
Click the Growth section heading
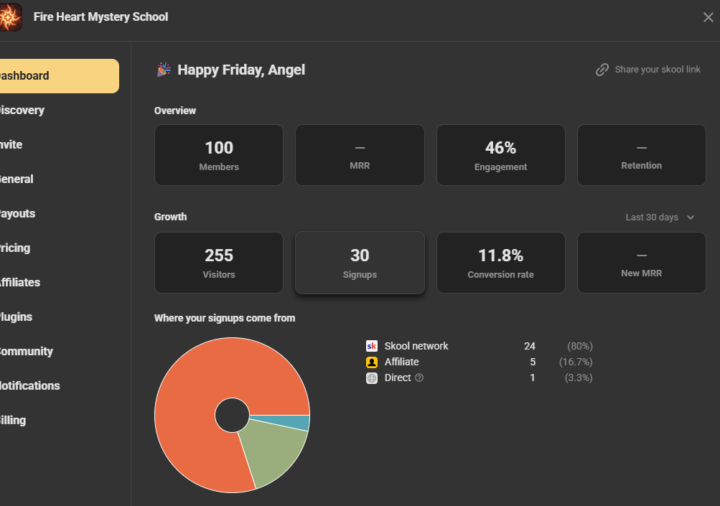[x=170, y=217]
